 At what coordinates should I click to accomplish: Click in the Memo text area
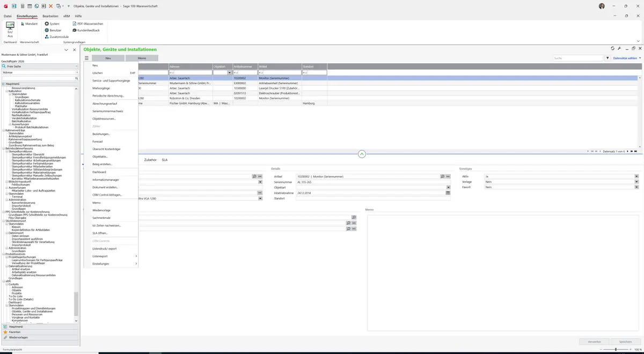click(x=503, y=272)
